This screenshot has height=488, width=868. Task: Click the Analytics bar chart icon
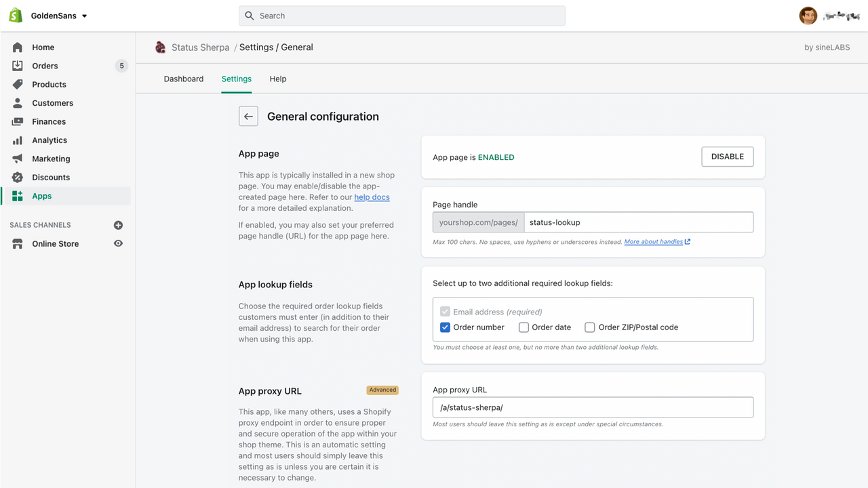[18, 140]
